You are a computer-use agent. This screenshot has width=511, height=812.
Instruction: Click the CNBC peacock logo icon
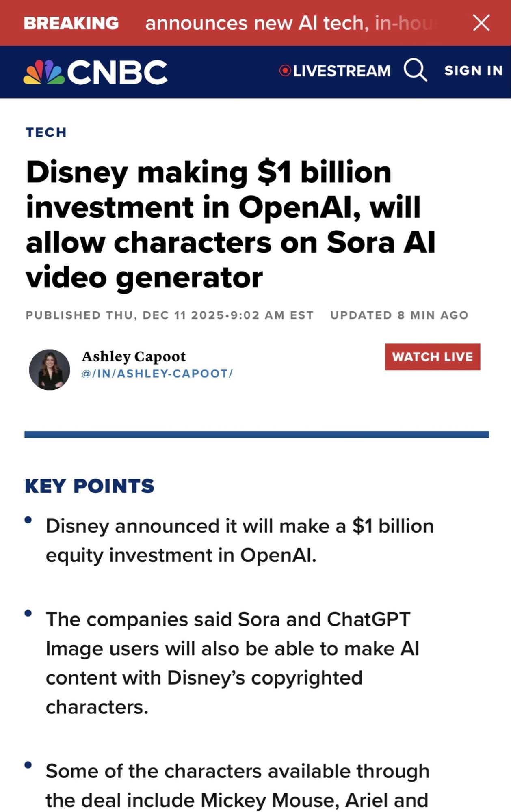click(x=44, y=72)
